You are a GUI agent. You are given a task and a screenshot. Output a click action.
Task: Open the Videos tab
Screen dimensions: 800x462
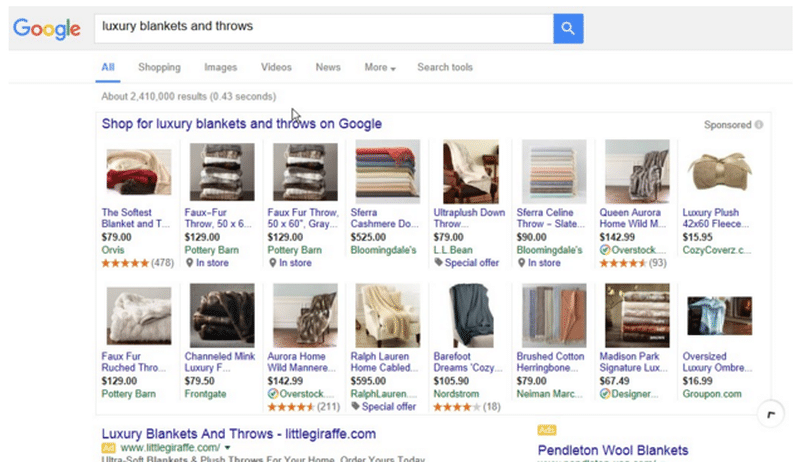coord(276,68)
